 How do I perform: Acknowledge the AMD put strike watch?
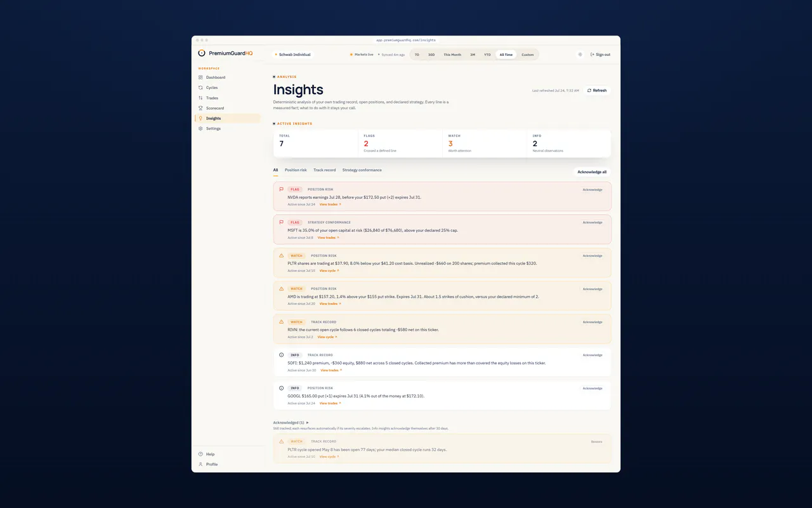(593, 289)
